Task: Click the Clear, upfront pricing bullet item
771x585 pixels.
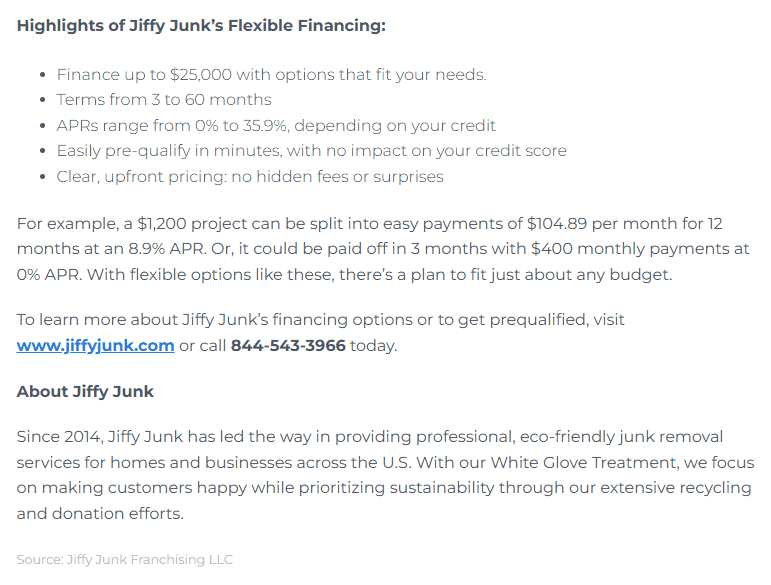Action: tap(250, 176)
